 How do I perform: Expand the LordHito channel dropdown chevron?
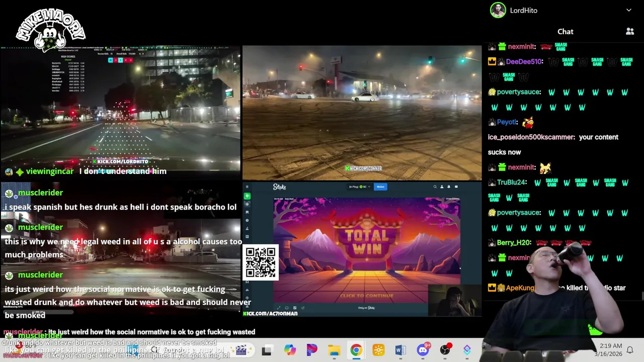629,10
